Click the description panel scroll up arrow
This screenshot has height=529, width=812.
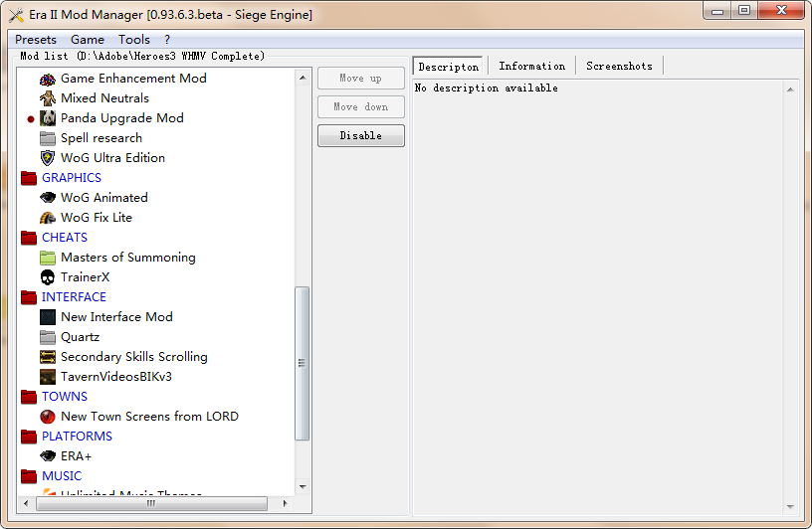coord(790,89)
